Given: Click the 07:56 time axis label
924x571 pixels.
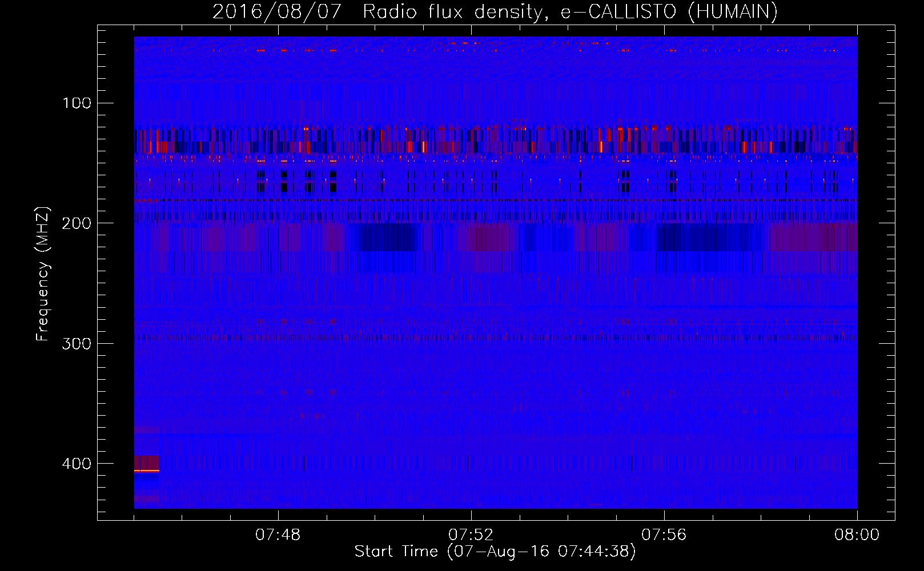Looking at the screenshot, I should [x=664, y=535].
